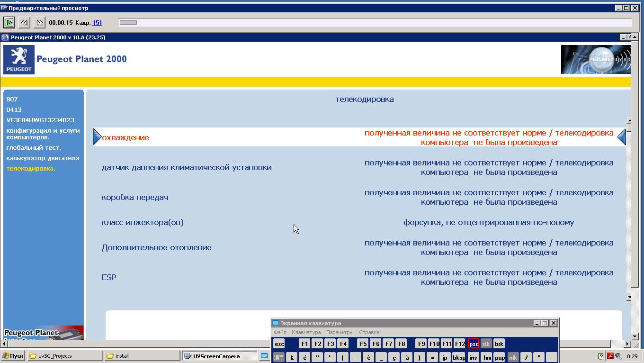Open frame number link 151
Screen dimensions: 644x363
click(97, 22)
